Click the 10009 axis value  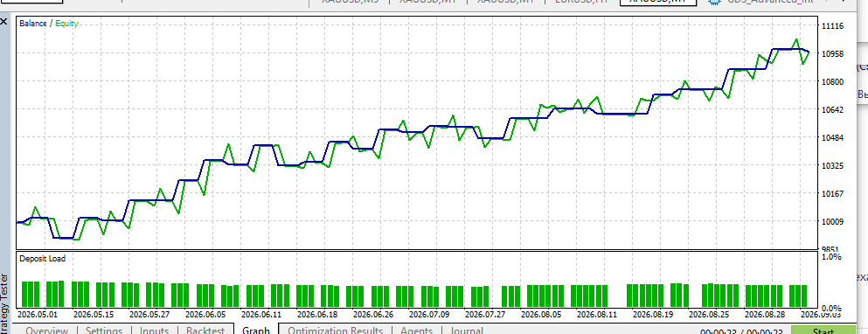(832, 221)
